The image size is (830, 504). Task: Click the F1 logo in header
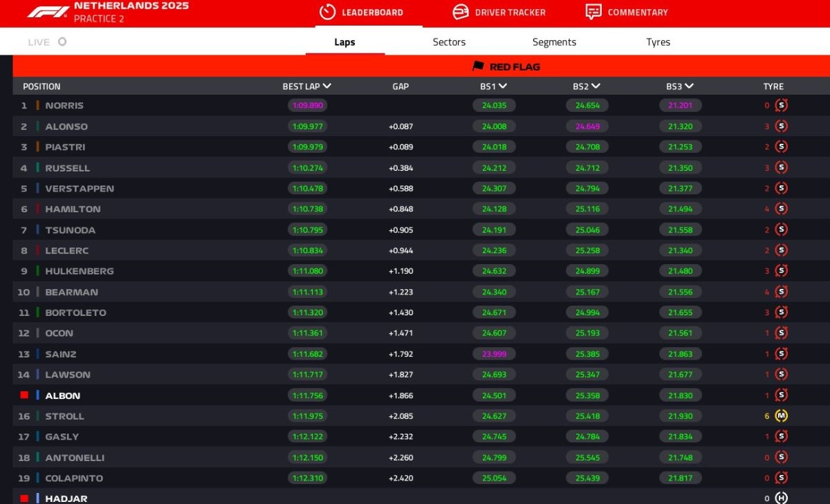click(48, 12)
